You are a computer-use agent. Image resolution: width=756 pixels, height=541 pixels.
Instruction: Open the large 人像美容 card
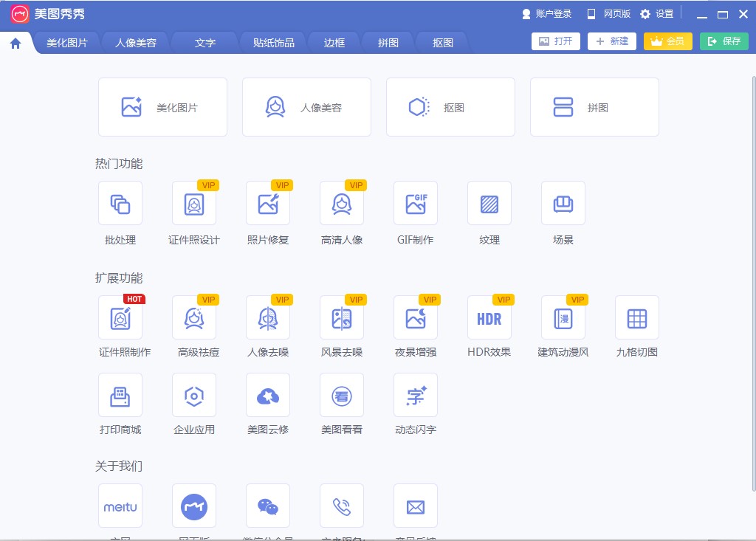[x=306, y=107]
